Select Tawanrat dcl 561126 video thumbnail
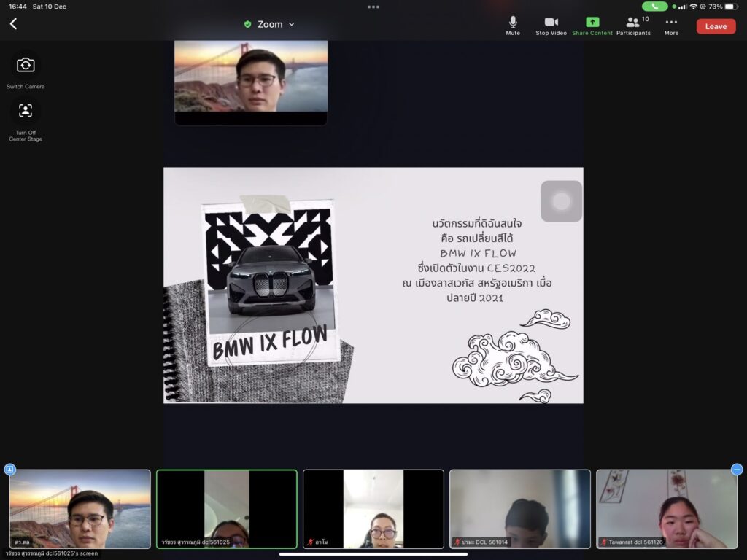Viewport: 747px width, 560px height. pos(666,508)
